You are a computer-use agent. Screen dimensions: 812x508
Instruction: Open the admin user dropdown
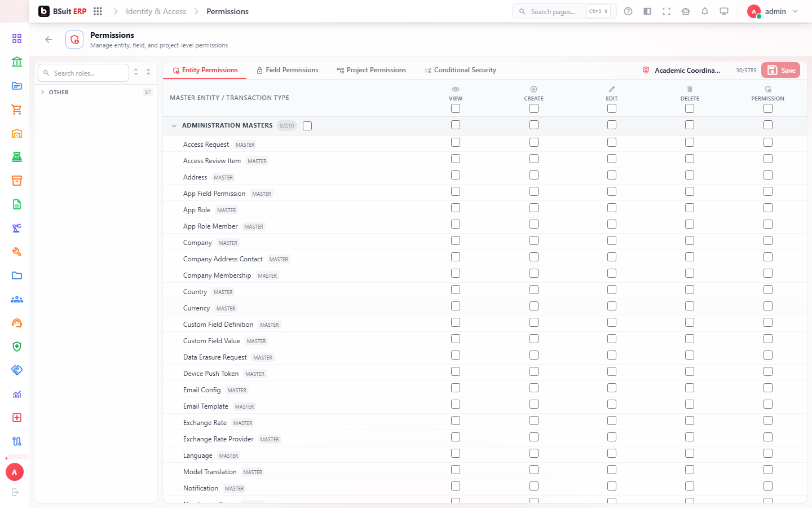click(773, 11)
